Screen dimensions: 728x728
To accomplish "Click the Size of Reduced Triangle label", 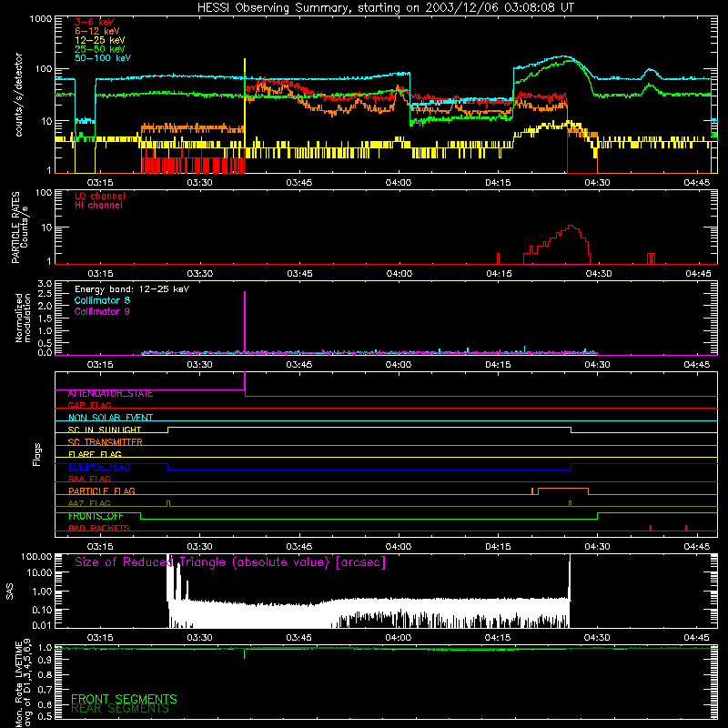I will coord(230,562).
